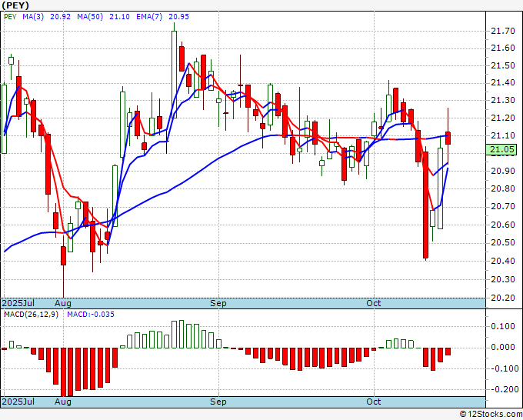
Task: Click the MACD(26,12,9) indicator label
Action: click(x=31, y=315)
